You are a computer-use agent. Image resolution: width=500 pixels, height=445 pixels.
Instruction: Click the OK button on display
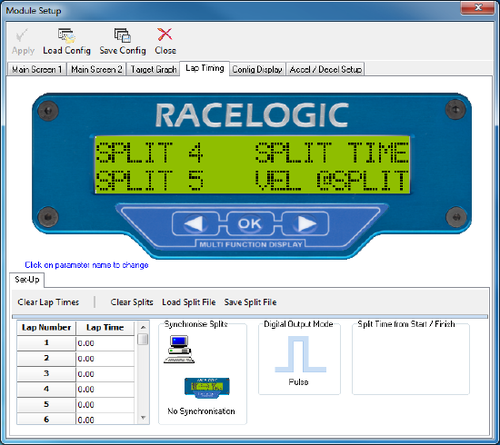pos(250,224)
